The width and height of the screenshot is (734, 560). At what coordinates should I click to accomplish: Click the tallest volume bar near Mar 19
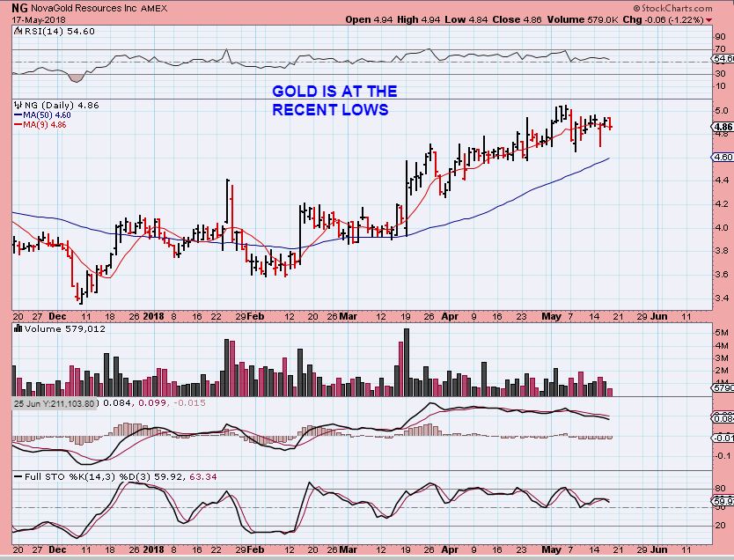(x=407, y=363)
